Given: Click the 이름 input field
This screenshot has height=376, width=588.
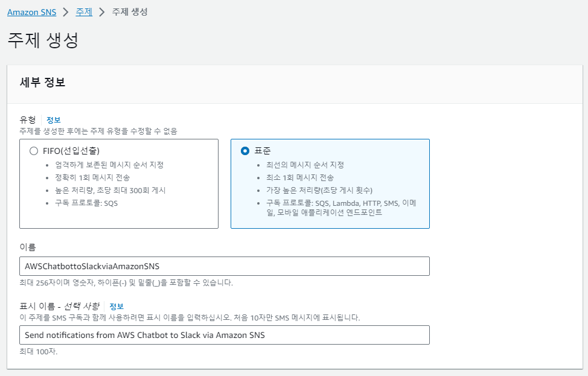Looking at the screenshot, I should pos(224,266).
